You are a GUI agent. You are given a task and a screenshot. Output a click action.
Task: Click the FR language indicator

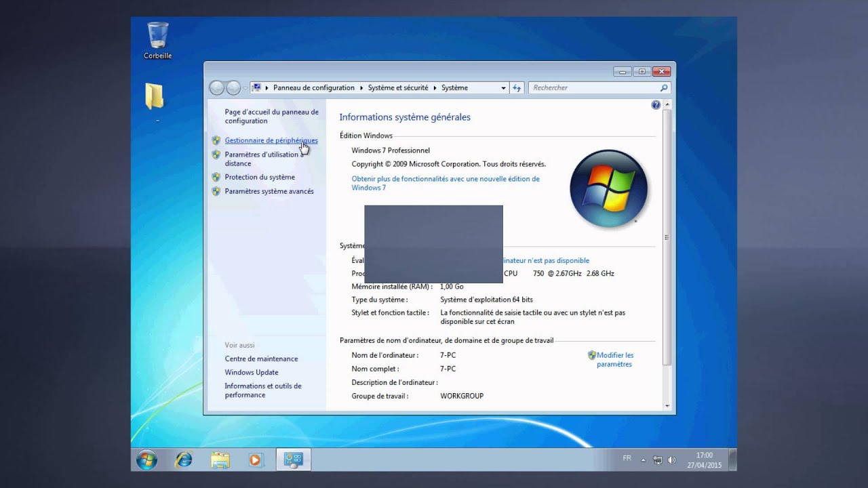click(627, 459)
